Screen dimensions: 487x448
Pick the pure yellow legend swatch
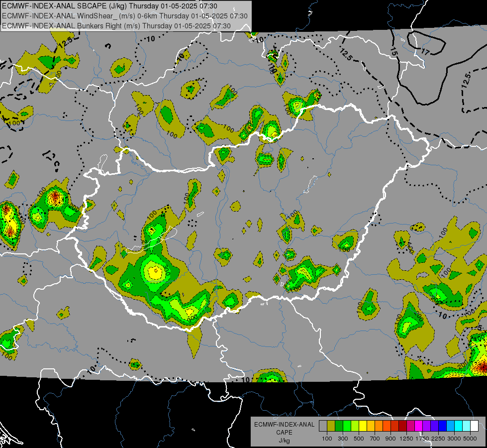coord(363,426)
